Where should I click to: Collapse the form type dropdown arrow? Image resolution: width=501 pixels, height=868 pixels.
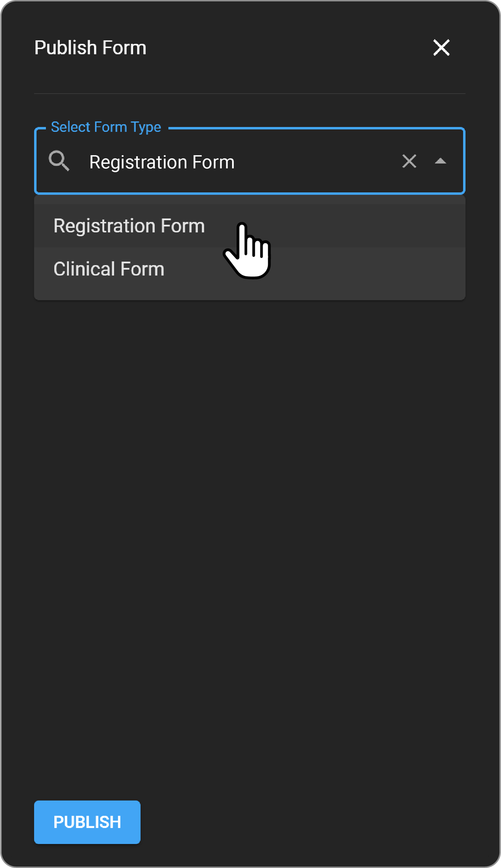pyautogui.click(x=440, y=161)
